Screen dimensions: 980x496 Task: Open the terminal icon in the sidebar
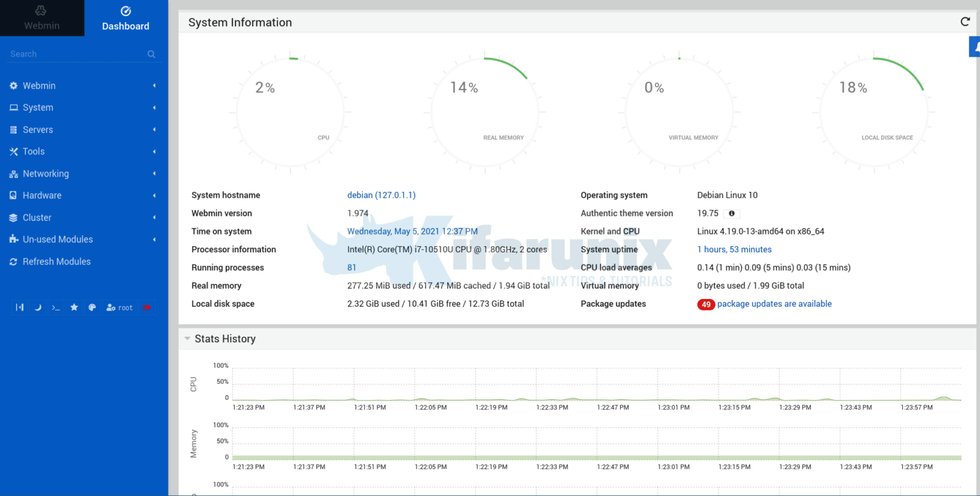55,307
